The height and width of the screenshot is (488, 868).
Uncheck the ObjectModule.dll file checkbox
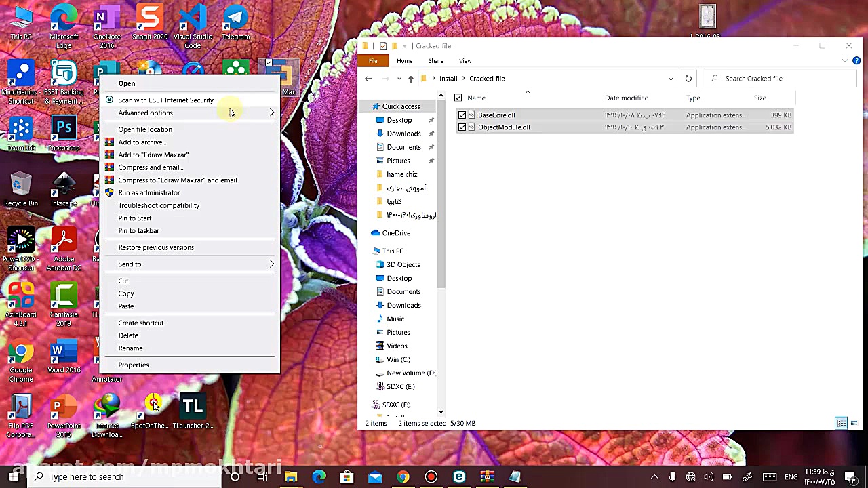pyautogui.click(x=462, y=127)
